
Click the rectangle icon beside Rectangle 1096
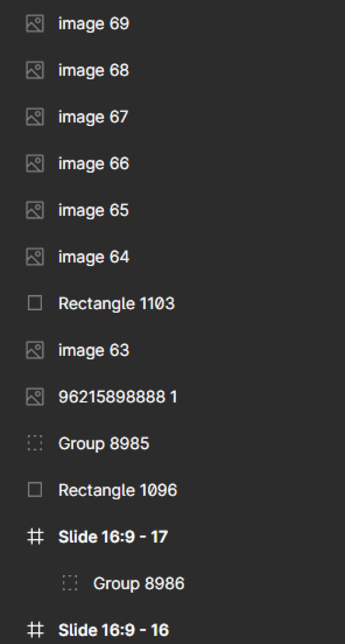[x=35, y=490]
